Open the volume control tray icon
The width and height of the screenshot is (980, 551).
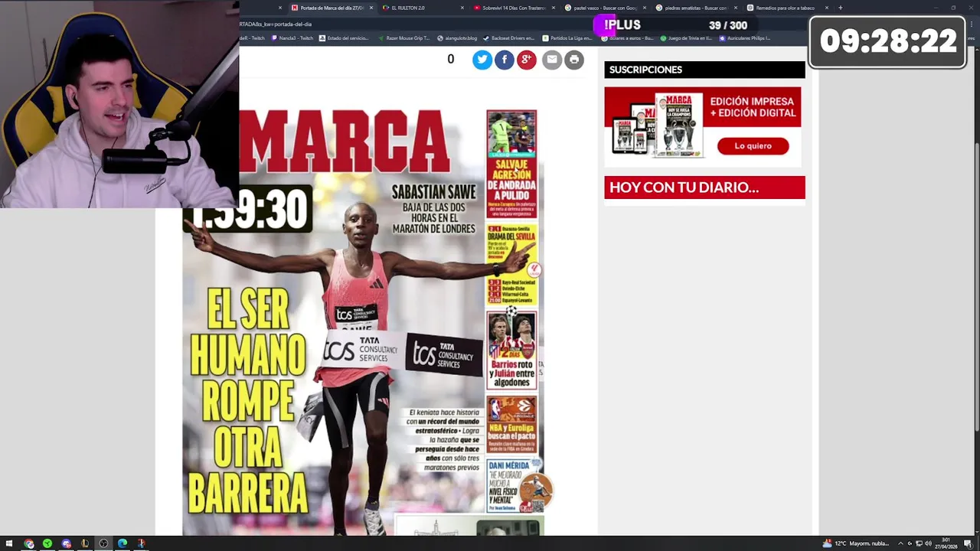[x=927, y=543]
